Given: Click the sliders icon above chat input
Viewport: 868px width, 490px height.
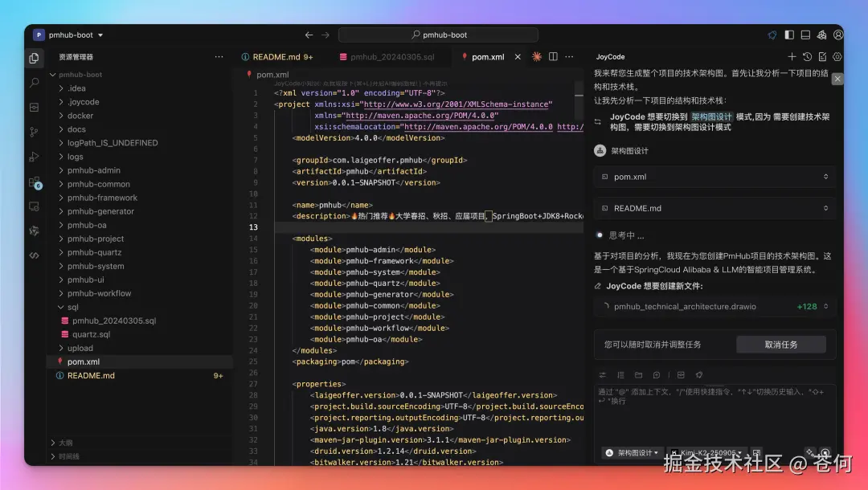Looking at the screenshot, I should click(x=603, y=375).
